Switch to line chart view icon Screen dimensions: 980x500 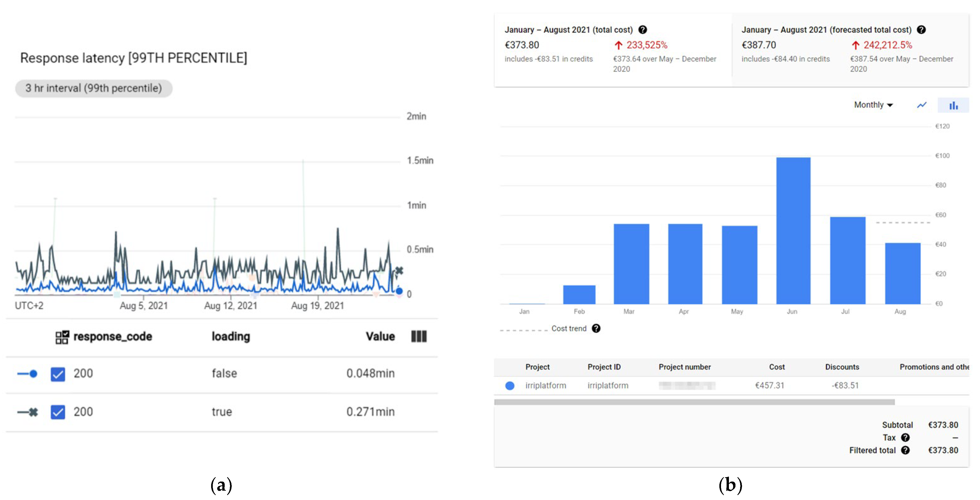(x=921, y=105)
